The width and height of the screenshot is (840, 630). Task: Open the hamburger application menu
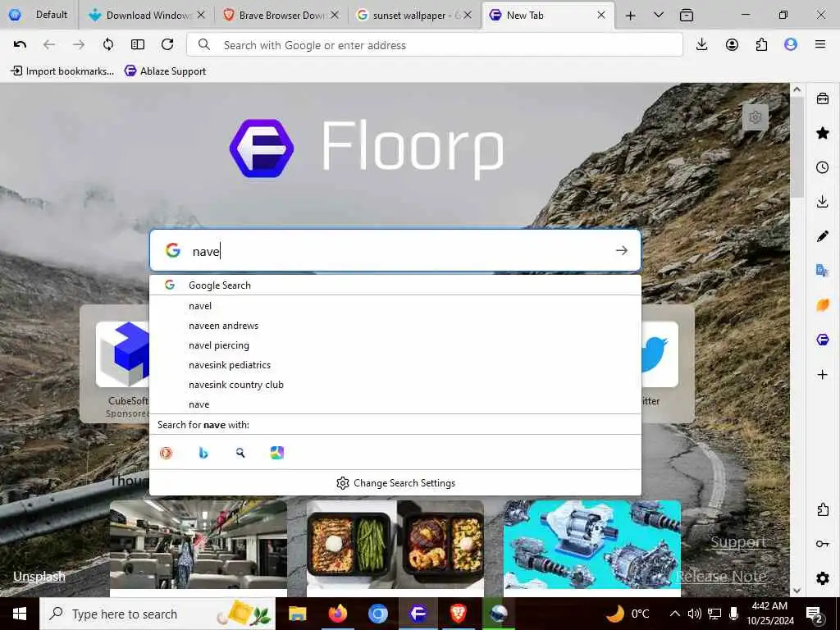pos(820,44)
